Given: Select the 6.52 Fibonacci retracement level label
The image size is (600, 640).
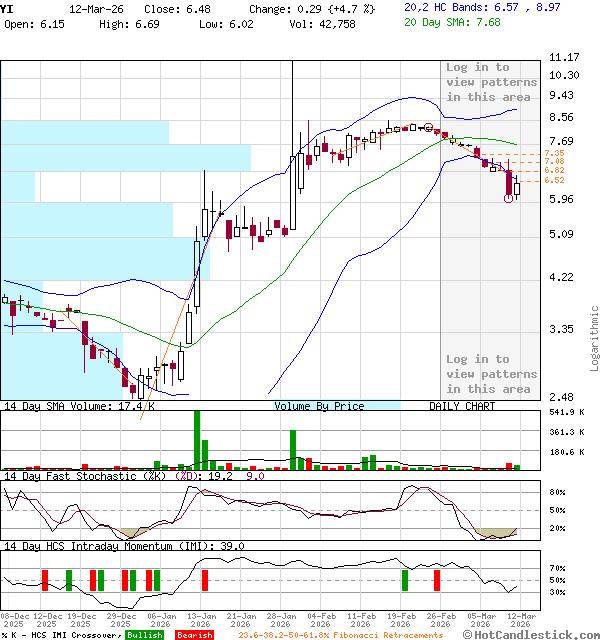Looking at the screenshot, I should tap(554, 180).
